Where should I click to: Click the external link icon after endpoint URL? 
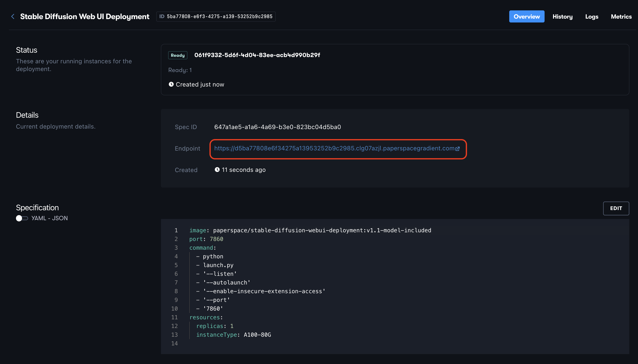coord(457,149)
